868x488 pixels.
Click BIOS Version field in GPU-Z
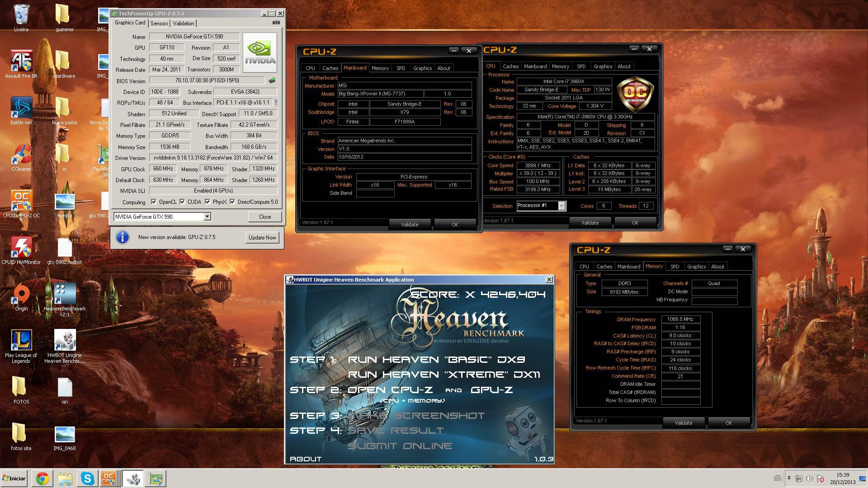pyautogui.click(x=207, y=80)
